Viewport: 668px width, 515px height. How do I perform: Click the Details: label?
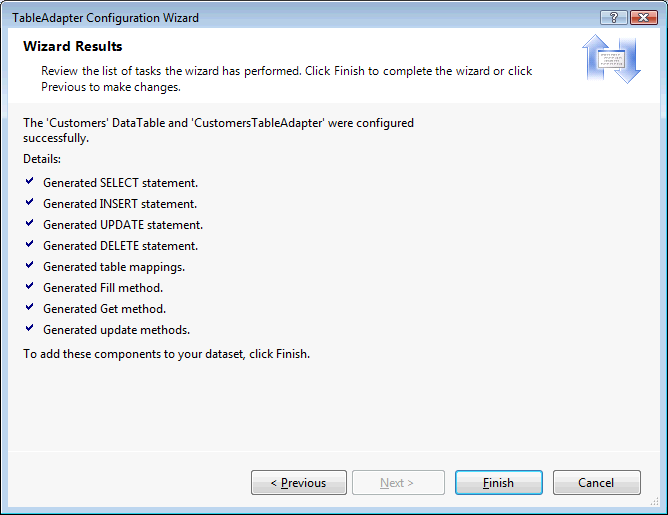[x=42, y=159]
